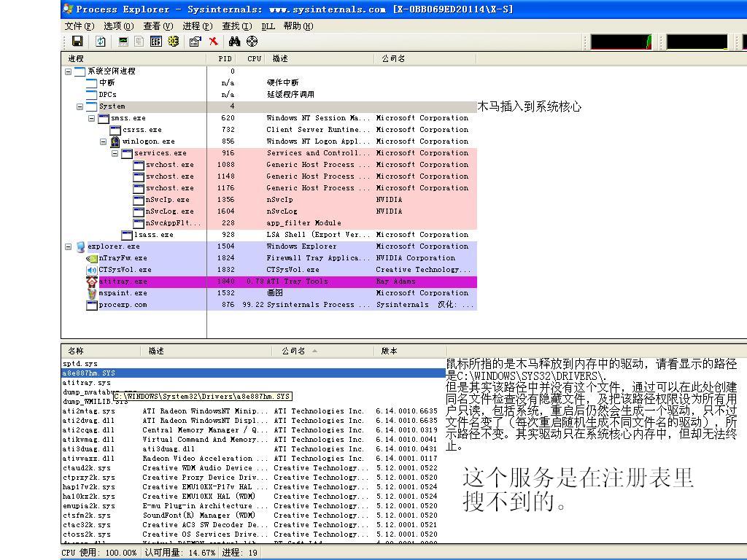Open the 进程(P) menu
Viewport: 747px width, 560px height.
point(198,26)
